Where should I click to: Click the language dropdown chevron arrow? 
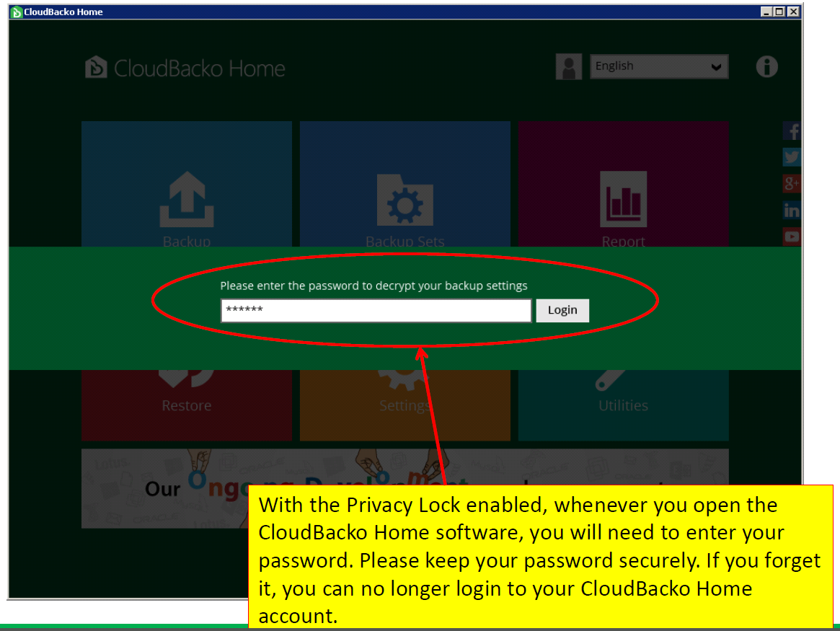pyautogui.click(x=716, y=67)
